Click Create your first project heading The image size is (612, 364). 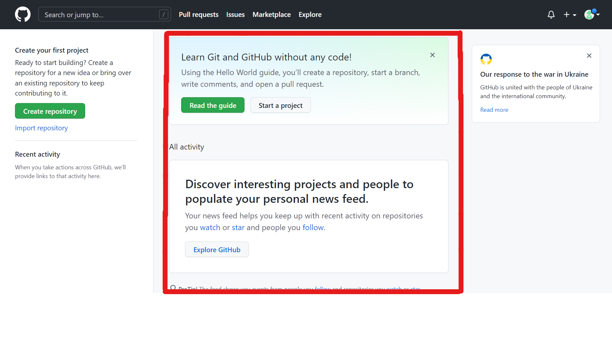(52, 50)
